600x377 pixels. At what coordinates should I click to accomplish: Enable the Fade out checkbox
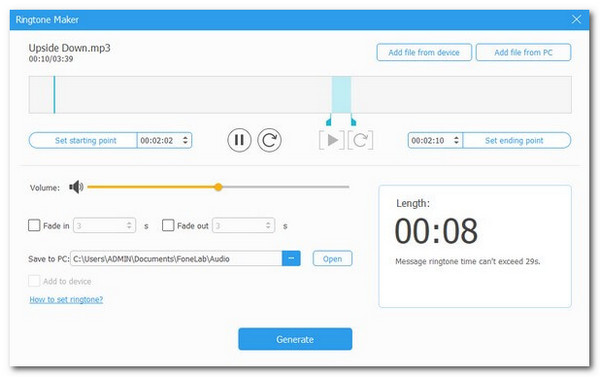pos(168,225)
